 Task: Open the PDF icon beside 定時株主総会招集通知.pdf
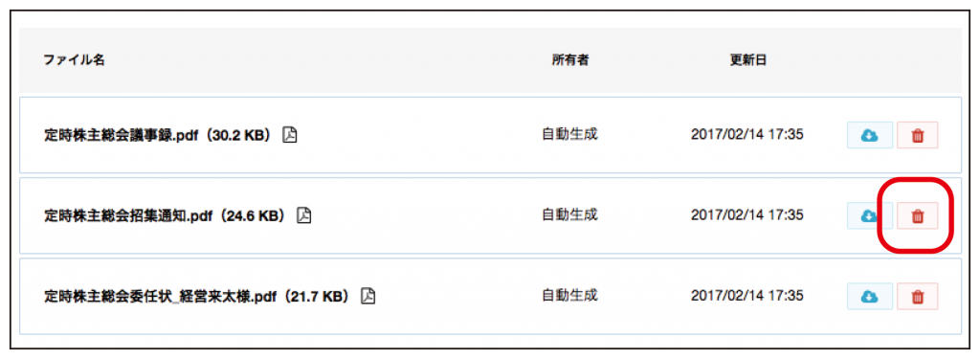(x=303, y=215)
